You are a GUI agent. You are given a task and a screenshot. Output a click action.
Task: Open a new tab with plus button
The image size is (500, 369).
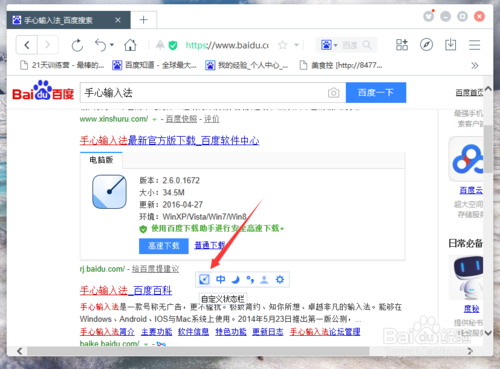[x=144, y=20]
